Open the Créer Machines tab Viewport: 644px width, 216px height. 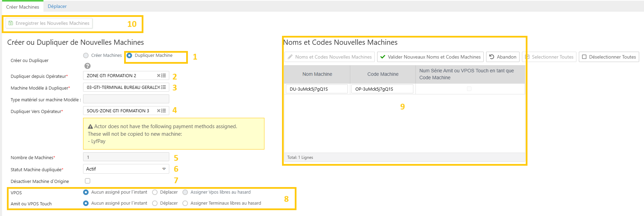point(23,7)
